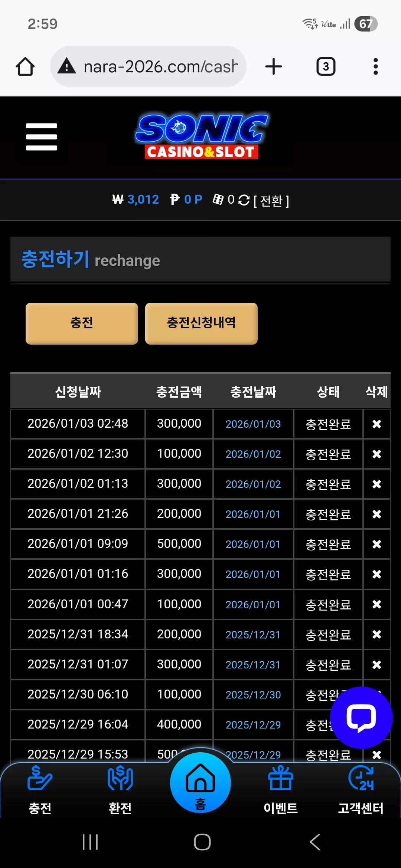Viewport: 401px width, 868px height.
Task: Delete the 2026/01/03 02:48 record
Action: [x=376, y=424]
